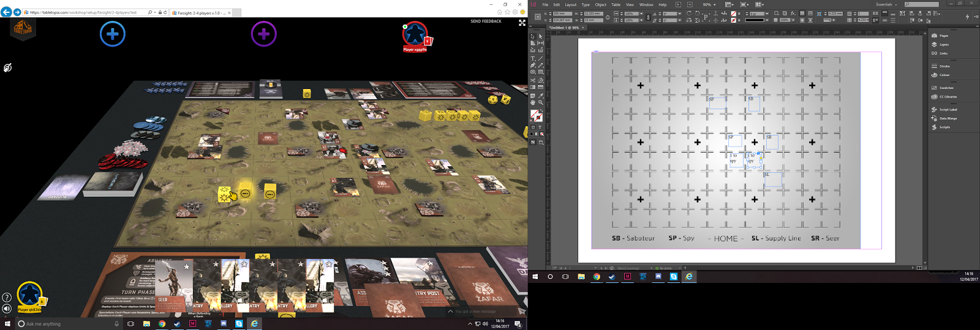This screenshot has height=330, width=980.
Task: Click the Apply Gradient swatch in toolbox
Action: click(x=536, y=134)
